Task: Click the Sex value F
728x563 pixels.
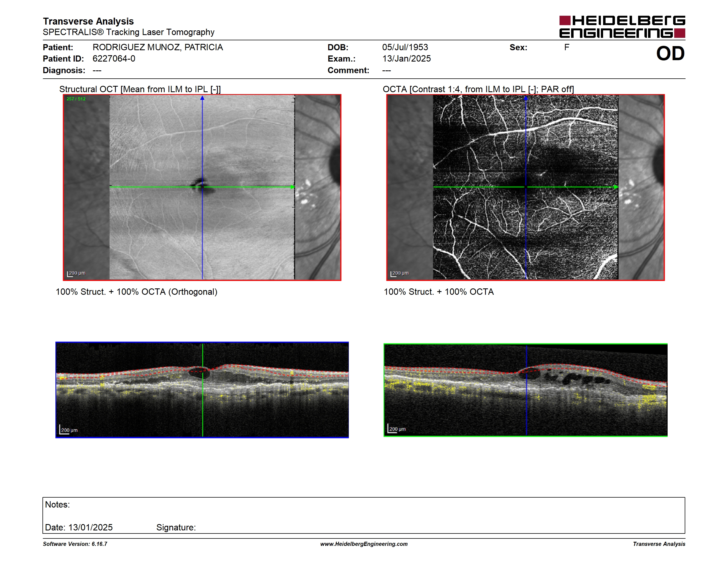Action: pos(567,47)
